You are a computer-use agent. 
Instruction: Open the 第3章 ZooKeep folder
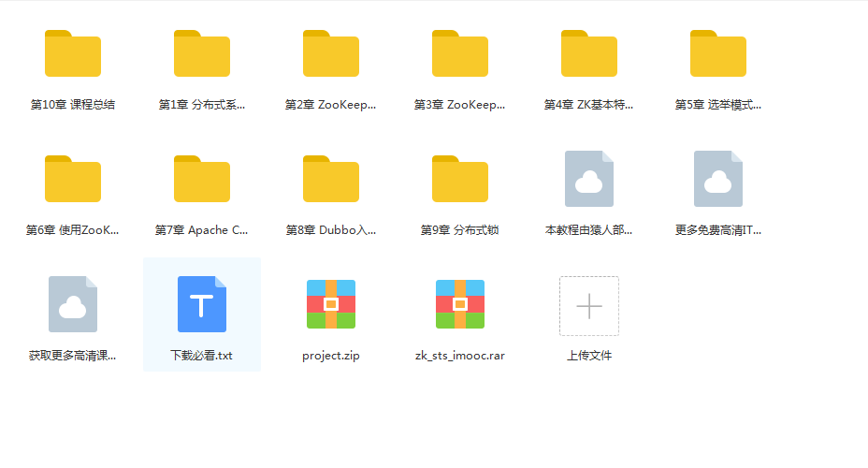tap(460, 54)
